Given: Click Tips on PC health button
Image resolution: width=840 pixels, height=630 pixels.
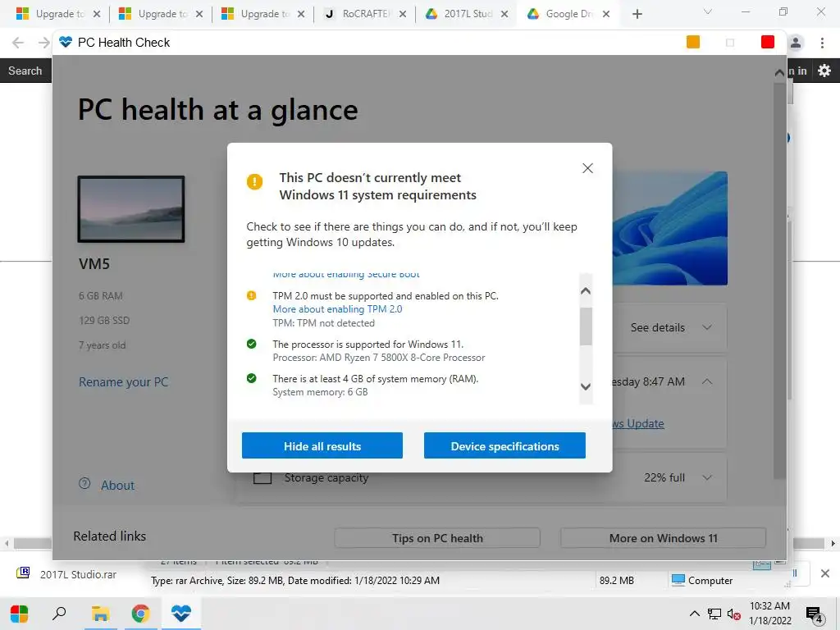Looking at the screenshot, I should click(x=437, y=538).
